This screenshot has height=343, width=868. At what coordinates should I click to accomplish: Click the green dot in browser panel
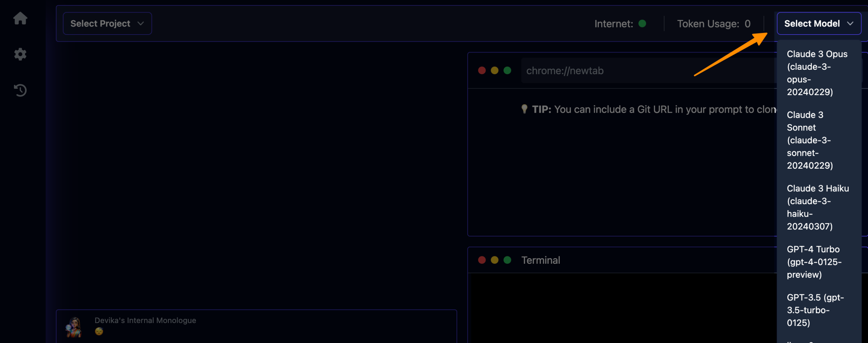tap(507, 70)
